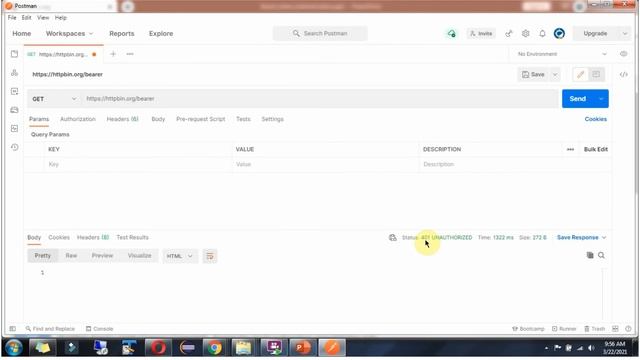Expand the Upgrade arrow dropdown

[x=625, y=33]
